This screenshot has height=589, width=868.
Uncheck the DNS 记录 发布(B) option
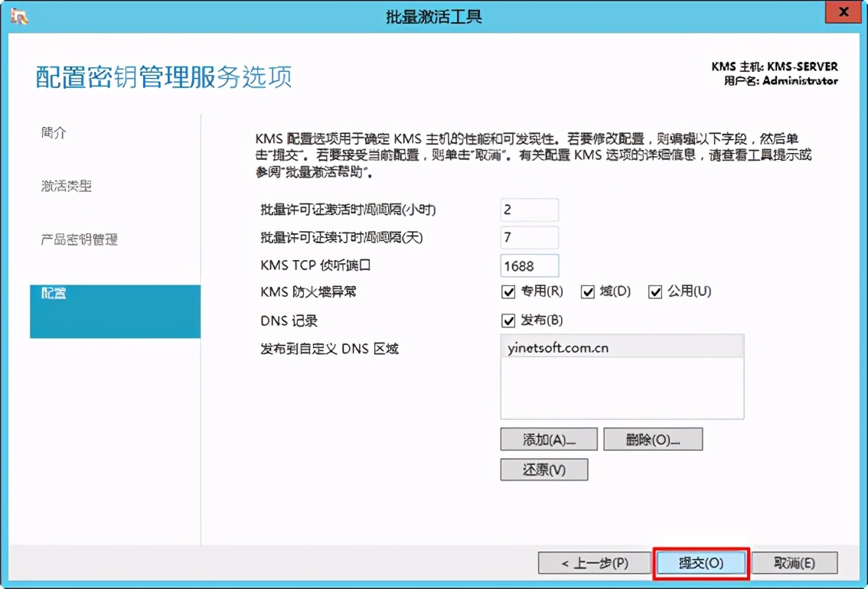click(x=507, y=321)
